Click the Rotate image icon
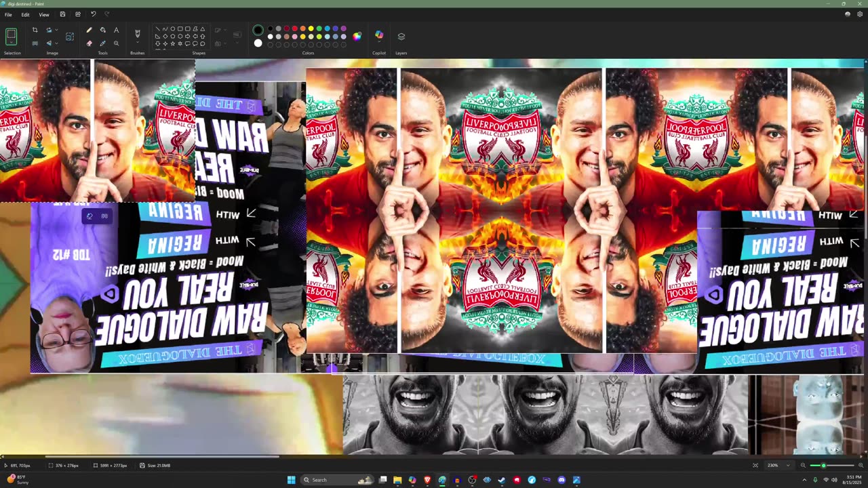The height and width of the screenshot is (488, 868). tap(49, 30)
